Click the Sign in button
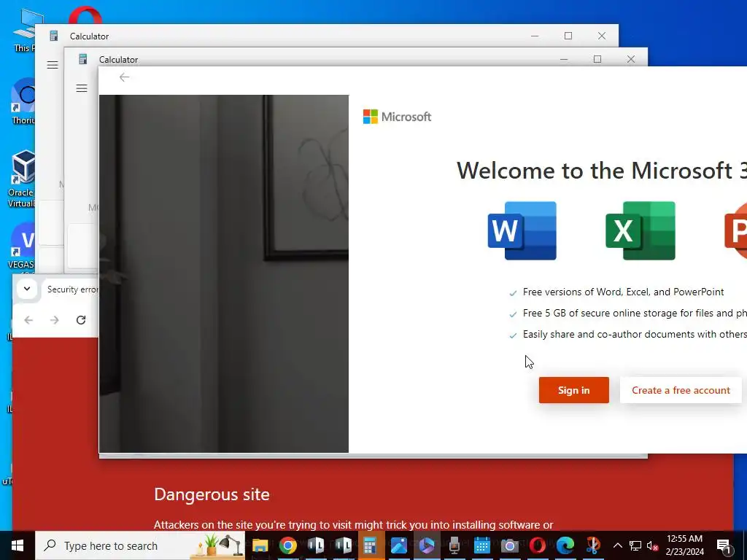This screenshot has height=560, width=747. pyautogui.click(x=573, y=390)
